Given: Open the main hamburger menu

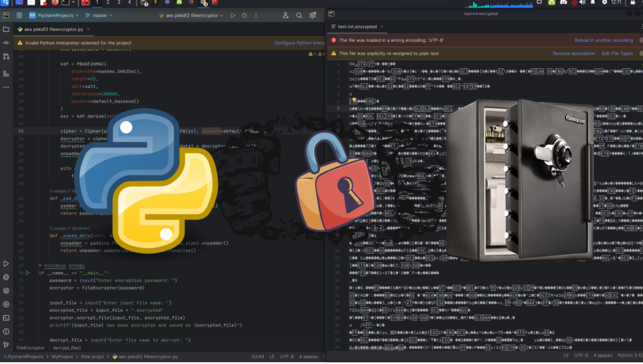Looking at the screenshot, I should (18, 14).
